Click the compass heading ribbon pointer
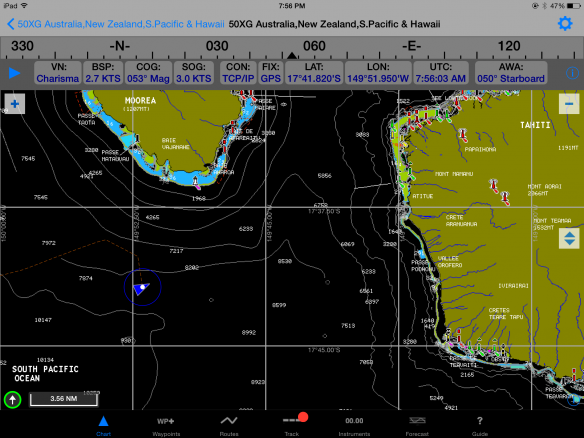This screenshot has height=438, width=584. click(292, 55)
